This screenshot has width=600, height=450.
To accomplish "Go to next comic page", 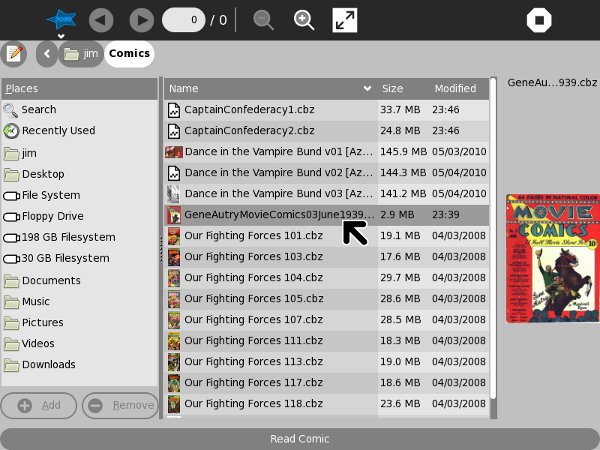I will click(142, 20).
